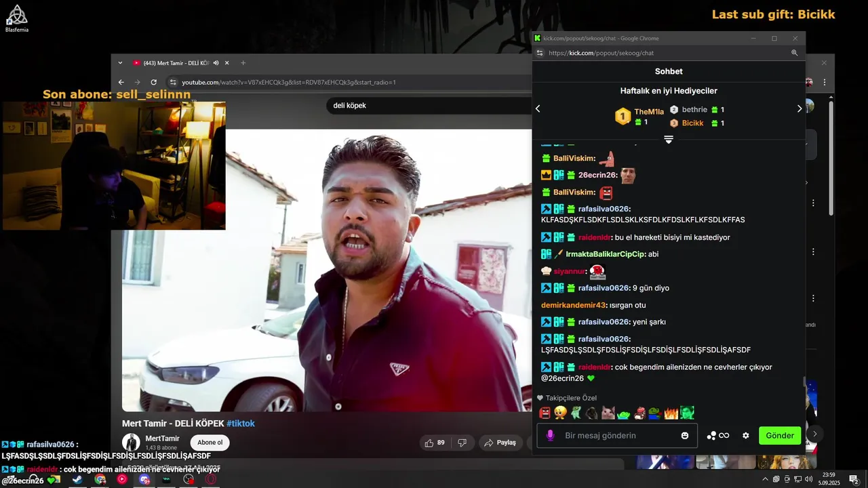Open the MertTamir channel avatar
Image resolution: width=868 pixels, height=488 pixels.
tap(131, 443)
